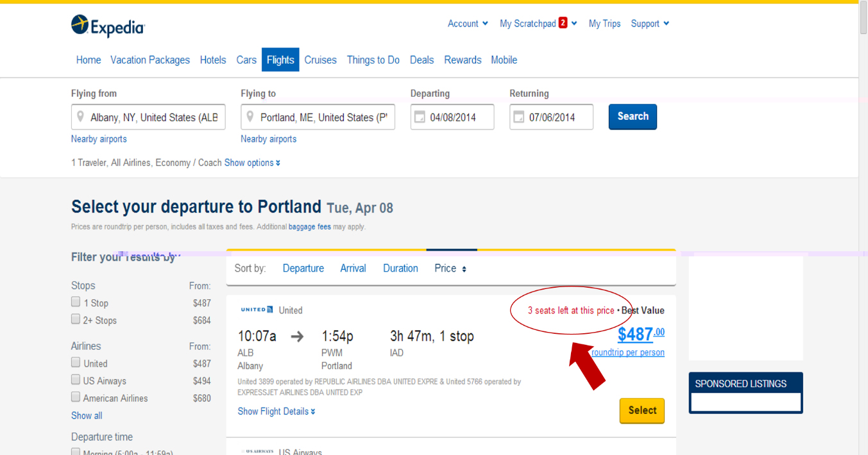Screen dimensions: 868x455
Task: Open the Departing date calendar icon
Action: coord(420,117)
